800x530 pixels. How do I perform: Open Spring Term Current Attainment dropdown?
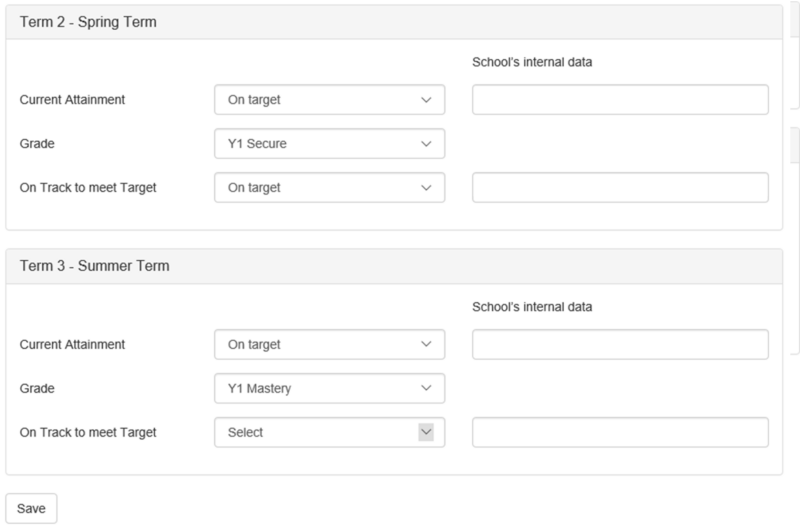(330, 99)
